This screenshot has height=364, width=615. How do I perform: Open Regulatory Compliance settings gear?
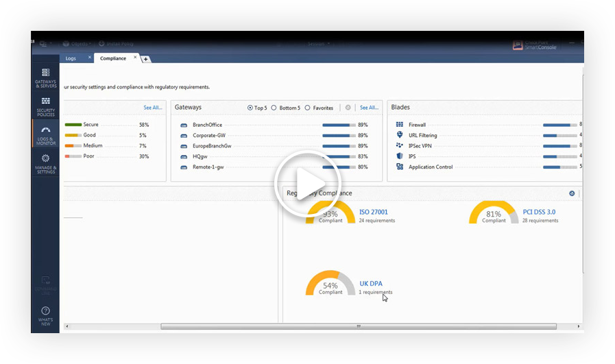(572, 193)
